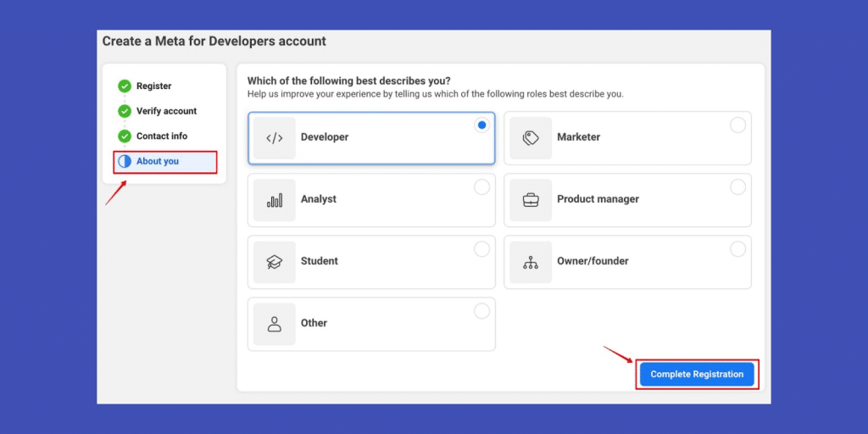Screen dimensions: 868x434
Task: Select the Developer radio button
Action: [x=481, y=125]
